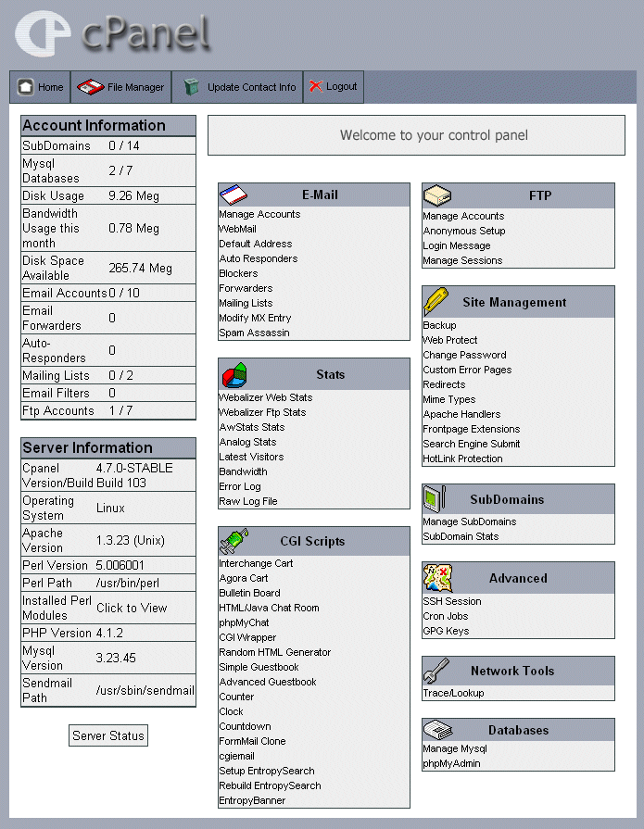The height and width of the screenshot is (829, 644).
Task: Click the red X Logout icon
Action: [316, 86]
